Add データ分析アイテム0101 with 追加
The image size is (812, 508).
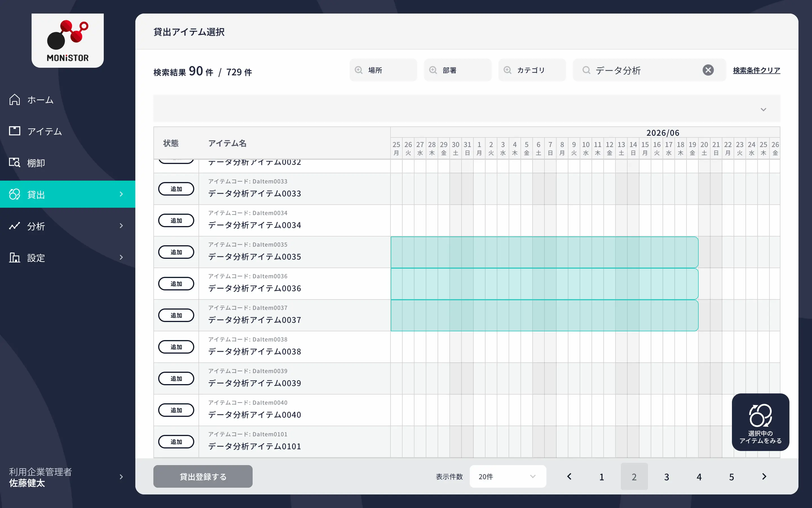(x=176, y=441)
